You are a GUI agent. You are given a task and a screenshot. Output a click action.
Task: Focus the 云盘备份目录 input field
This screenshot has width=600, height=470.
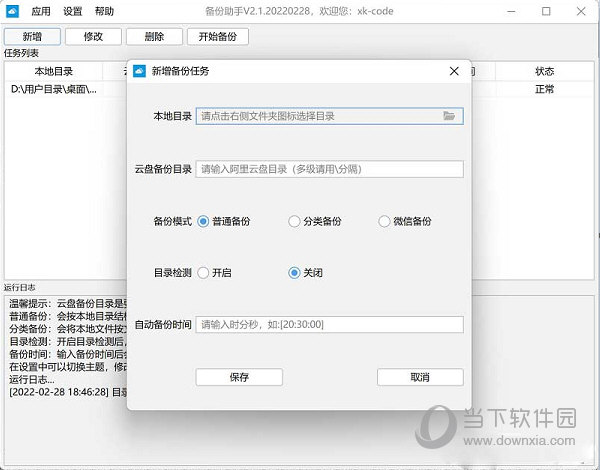[x=329, y=169]
